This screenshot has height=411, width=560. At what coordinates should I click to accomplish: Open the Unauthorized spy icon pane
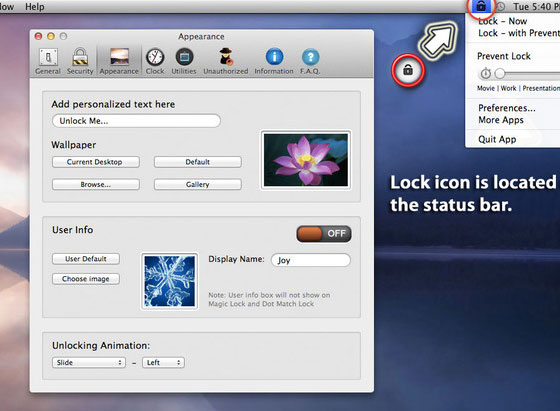[x=226, y=61]
